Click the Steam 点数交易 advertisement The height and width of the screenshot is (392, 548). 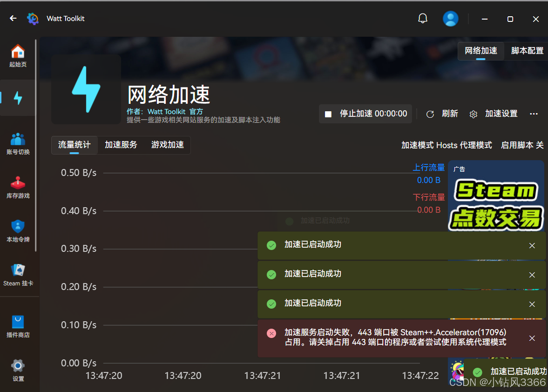496,196
